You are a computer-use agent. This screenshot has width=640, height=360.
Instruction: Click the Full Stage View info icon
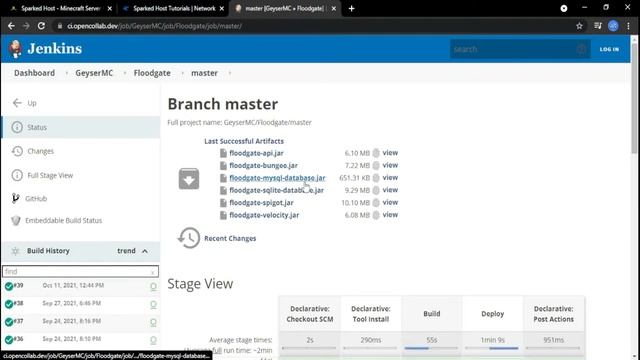17,176
